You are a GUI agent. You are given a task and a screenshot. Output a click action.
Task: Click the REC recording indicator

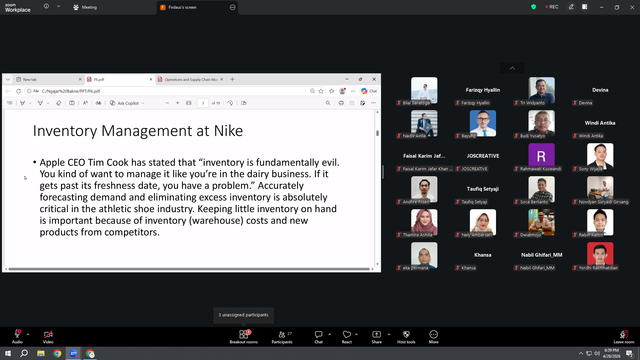point(551,7)
